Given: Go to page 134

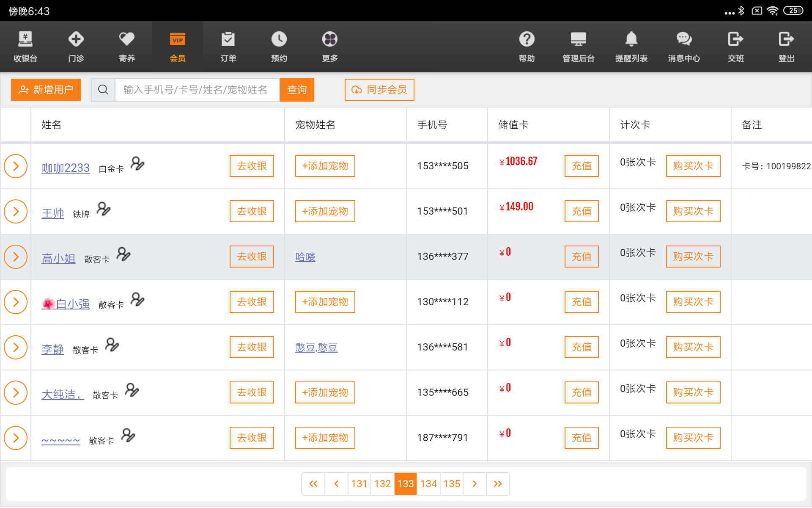Looking at the screenshot, I should click(x=428, y=484).
